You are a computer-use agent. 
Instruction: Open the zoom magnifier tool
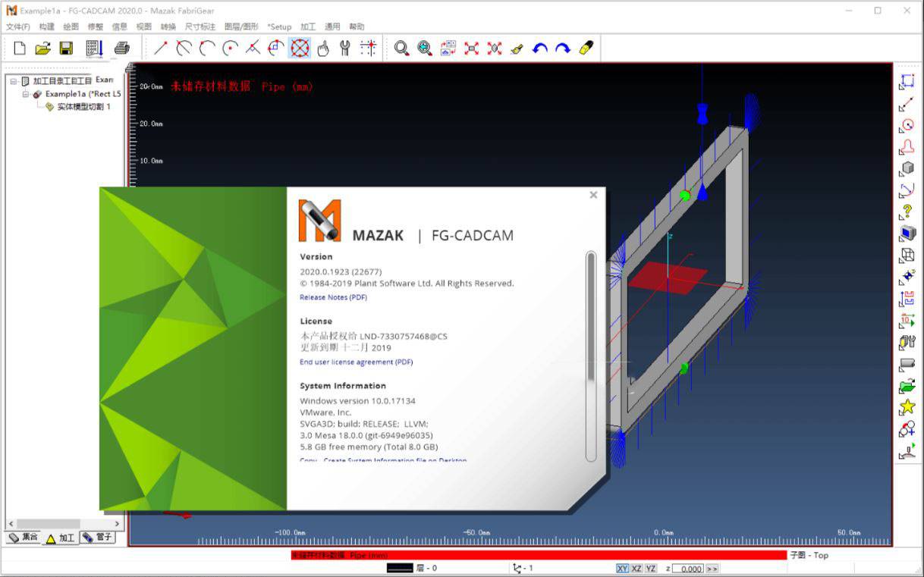pyautogui.click(x=401, y=49)
